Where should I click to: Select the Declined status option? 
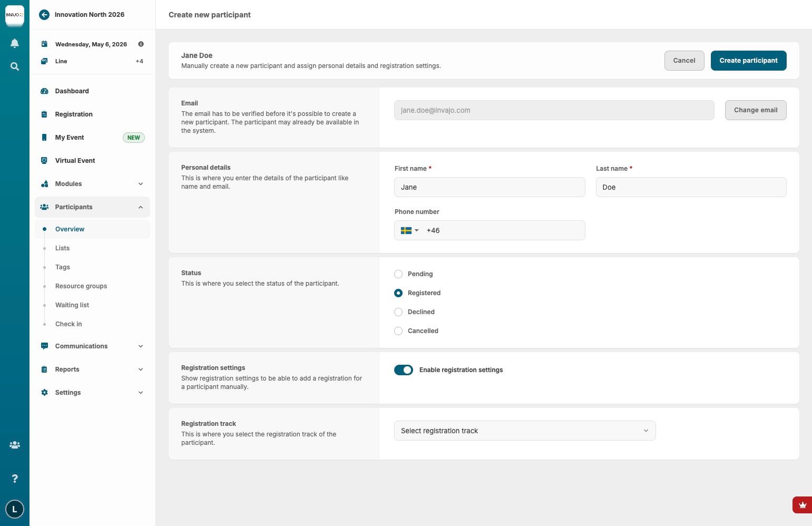[x=398, y=312]
